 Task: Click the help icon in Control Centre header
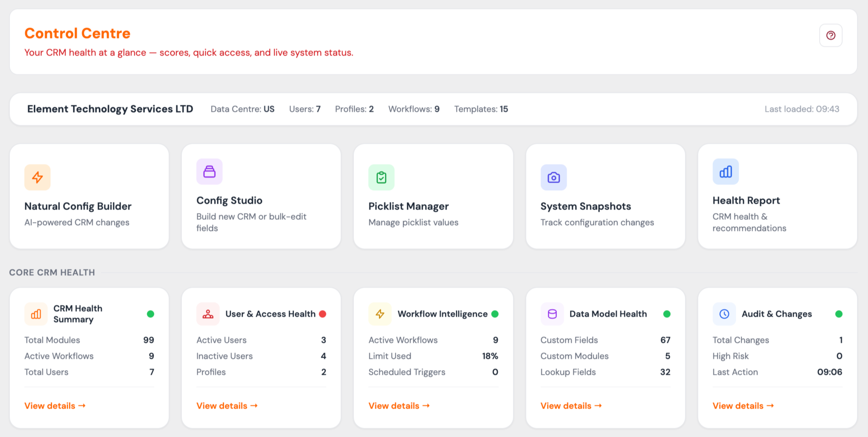point(831,35)
